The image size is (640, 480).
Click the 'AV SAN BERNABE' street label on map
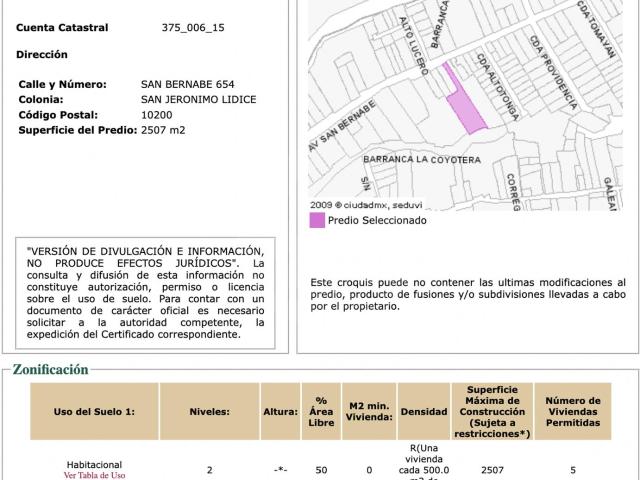click(x=342, y=126)
